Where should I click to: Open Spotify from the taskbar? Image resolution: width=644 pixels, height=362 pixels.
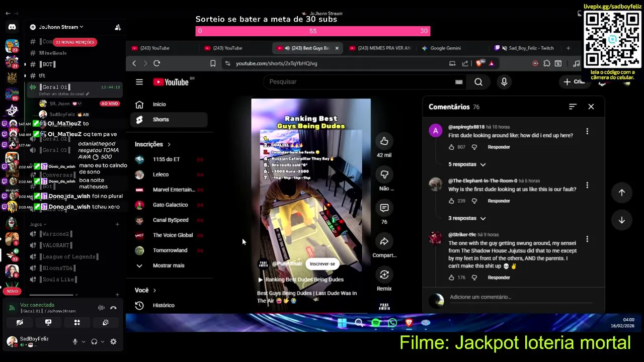[376, 323]
